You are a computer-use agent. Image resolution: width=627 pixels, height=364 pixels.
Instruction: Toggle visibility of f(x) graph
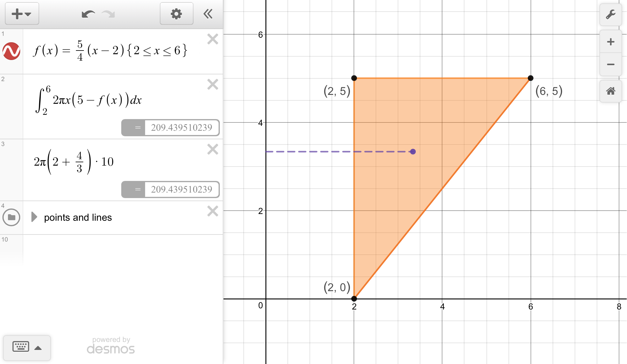pyautogui.click(x=11, y=51)
